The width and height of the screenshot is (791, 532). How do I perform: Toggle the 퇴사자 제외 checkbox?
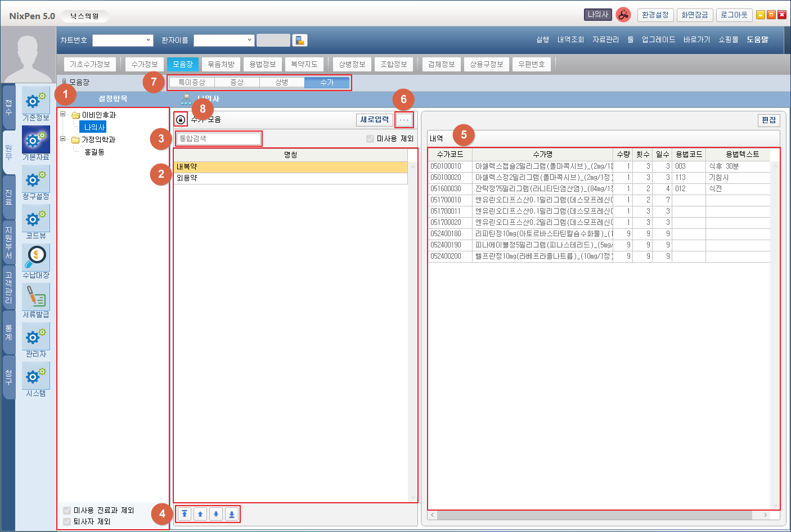click(68, 522)
